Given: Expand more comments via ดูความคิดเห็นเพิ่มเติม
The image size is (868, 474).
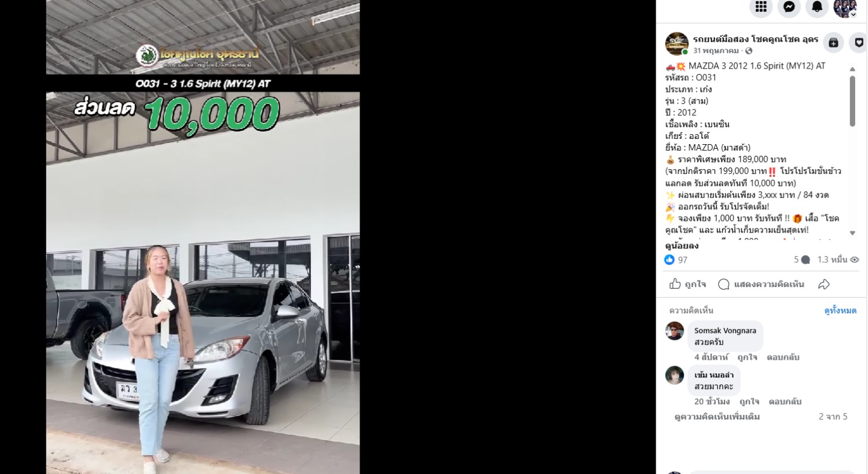Looking at the screenshot, I should click(x=717, y=417).
